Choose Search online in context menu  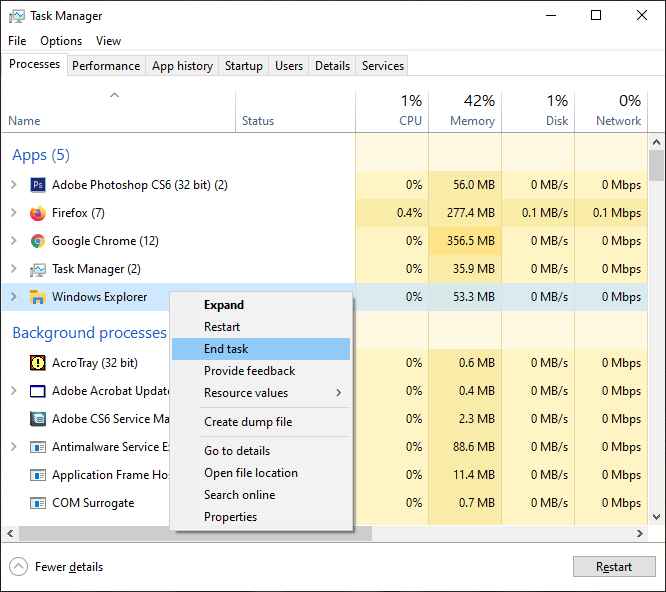(x=261, y=495)
